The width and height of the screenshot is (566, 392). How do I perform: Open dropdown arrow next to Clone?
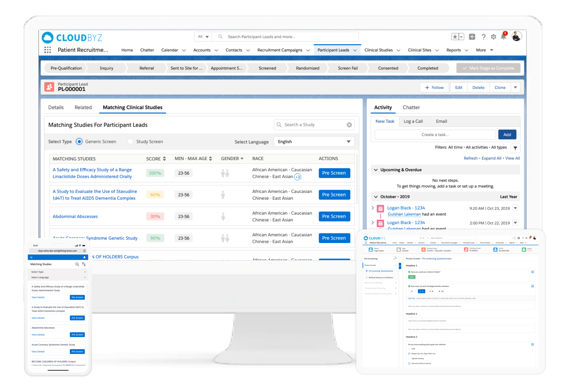point(515,87)
